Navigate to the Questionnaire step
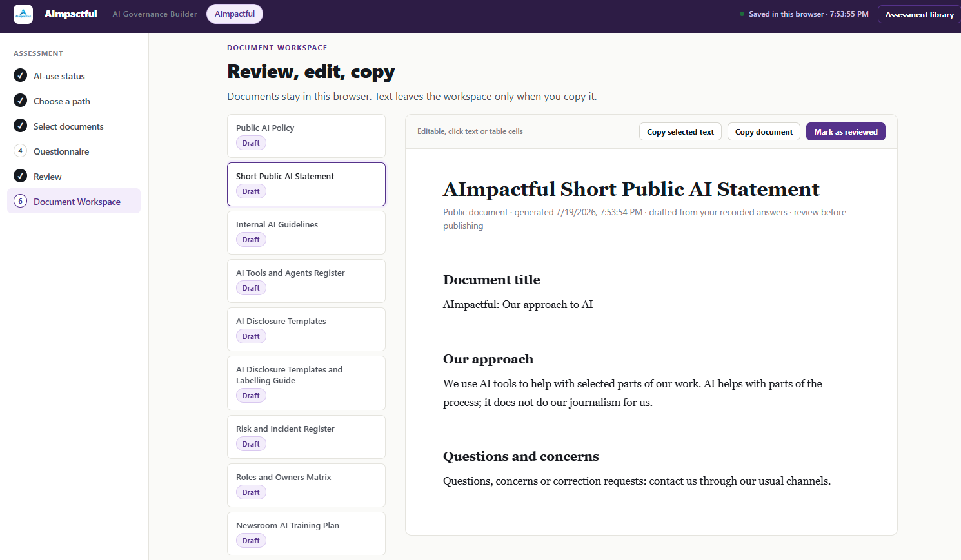The height and width of the screenshot is (560, 961). point(74,151)
